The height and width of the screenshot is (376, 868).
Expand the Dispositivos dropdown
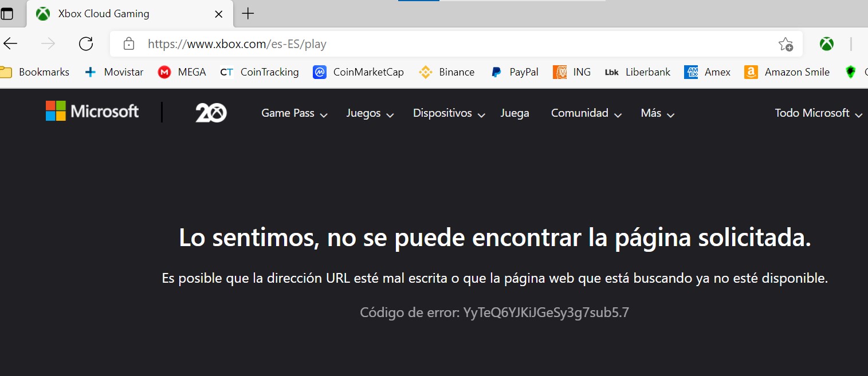(x=449, y=113)
